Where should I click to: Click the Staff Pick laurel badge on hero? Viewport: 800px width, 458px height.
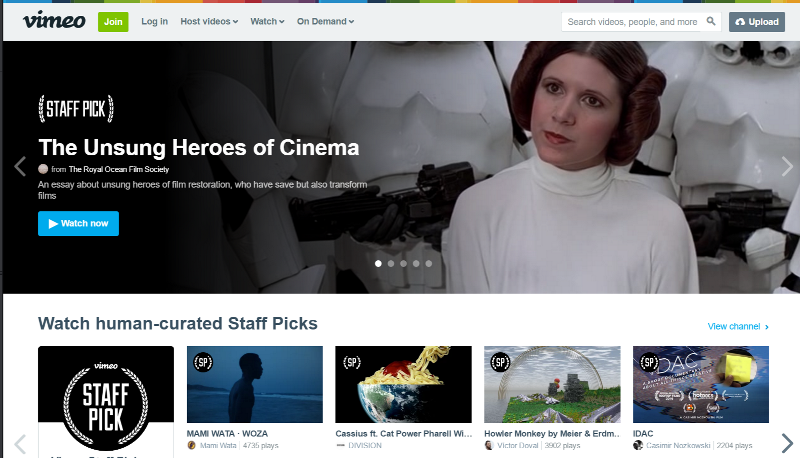(76, 109)
